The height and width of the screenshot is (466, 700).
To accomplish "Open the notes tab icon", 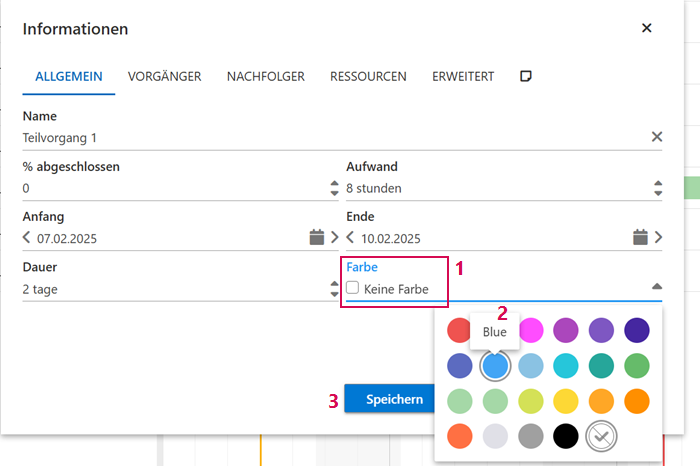I will coord(526,76).
